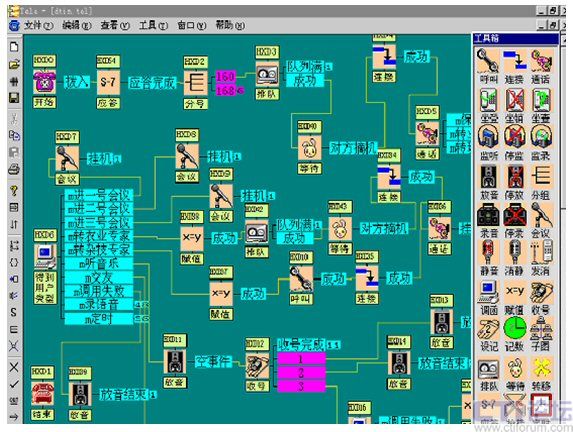Click the 开始 telephone start node
This screenshot has width=573, height=432.
44,83
